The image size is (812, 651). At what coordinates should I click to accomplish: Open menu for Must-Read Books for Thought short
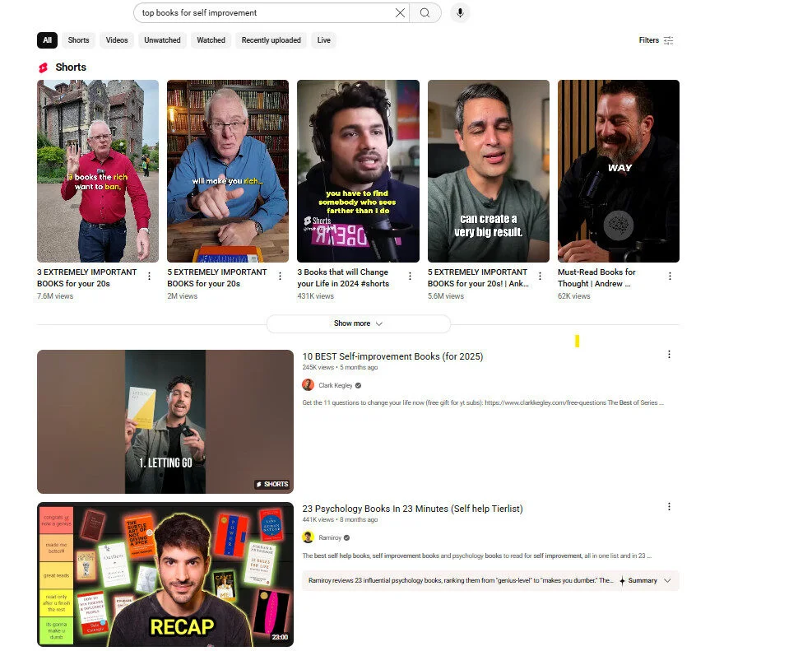click(670, 277)
